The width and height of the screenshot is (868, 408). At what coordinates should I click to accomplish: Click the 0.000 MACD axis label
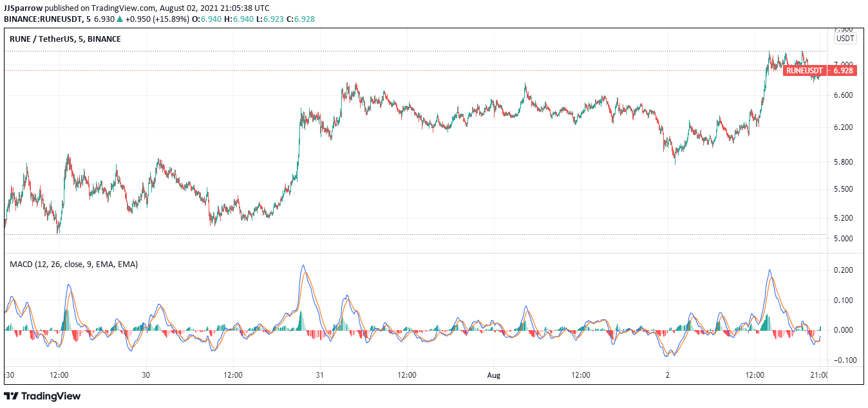point(843,330)
